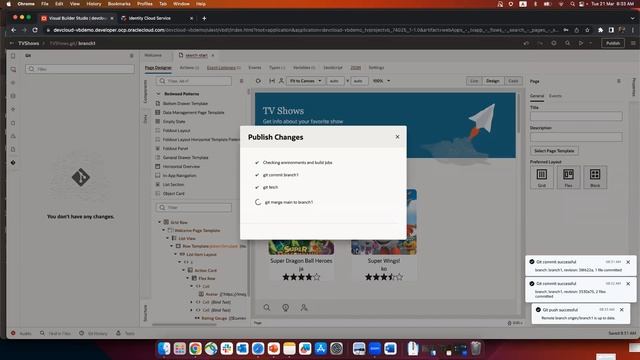This screenshot has width=640, height=360.
Task: Click the undo icon in header
Action: 526,43
